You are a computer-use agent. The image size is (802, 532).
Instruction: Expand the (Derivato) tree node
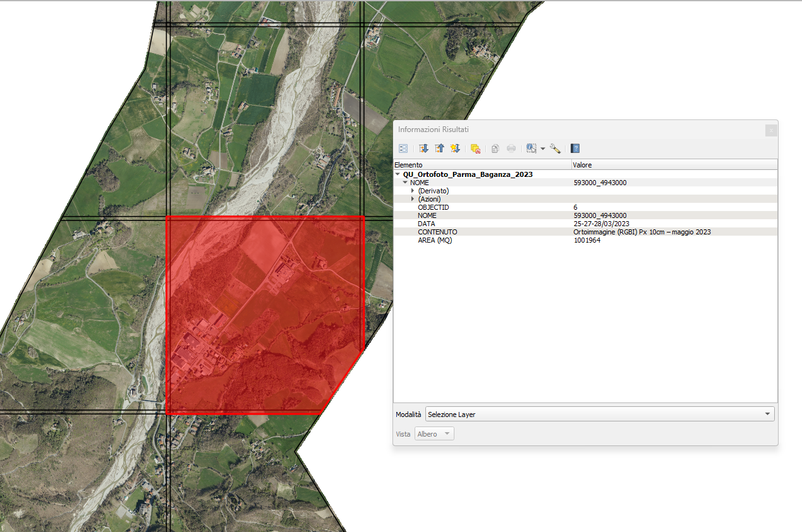pos(413,191)
